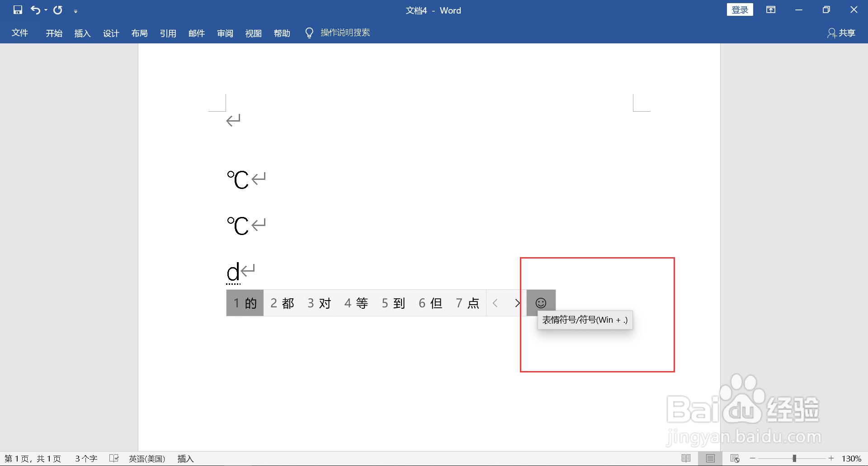
Task: Click the Undo arrow icon
Action: 36,10
